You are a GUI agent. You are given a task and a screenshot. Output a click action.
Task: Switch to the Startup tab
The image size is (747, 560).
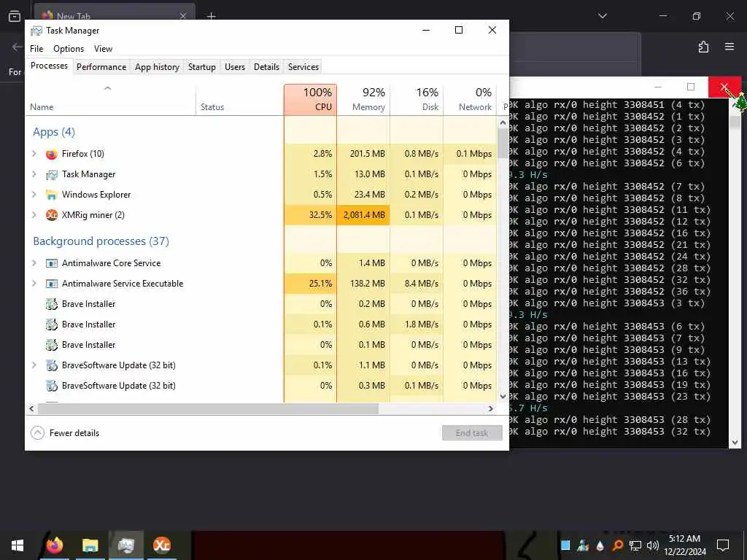point(202,66)
